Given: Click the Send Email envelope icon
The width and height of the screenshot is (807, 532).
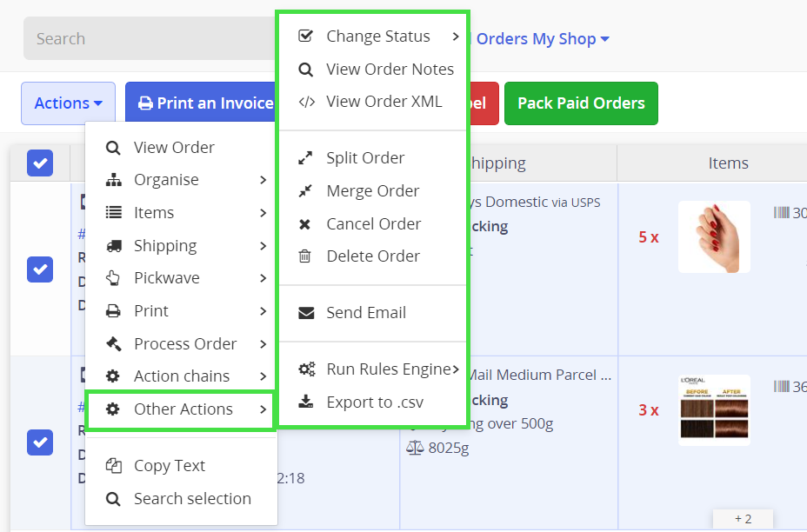Looking at the screenshot, I should click(x=306, y=313).
